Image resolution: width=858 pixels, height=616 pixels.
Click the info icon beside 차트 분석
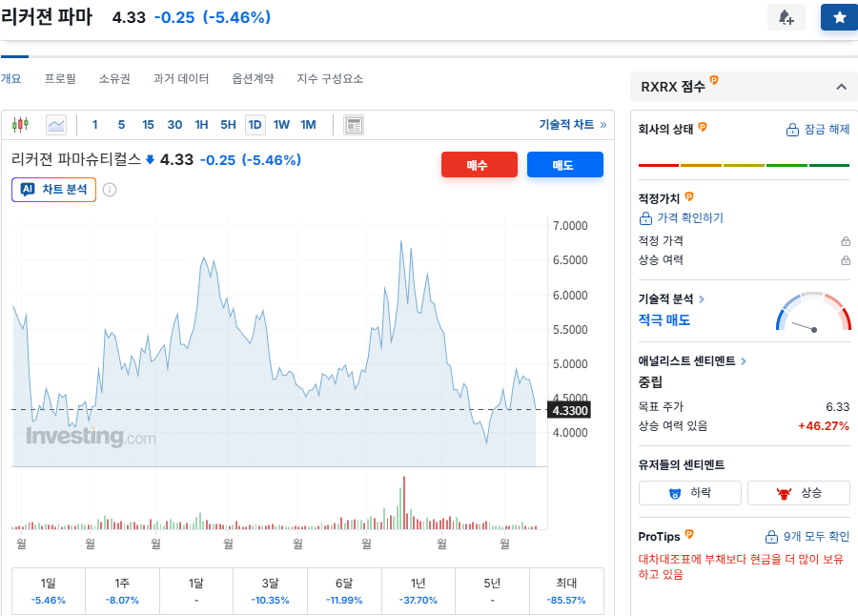[110, 190]
